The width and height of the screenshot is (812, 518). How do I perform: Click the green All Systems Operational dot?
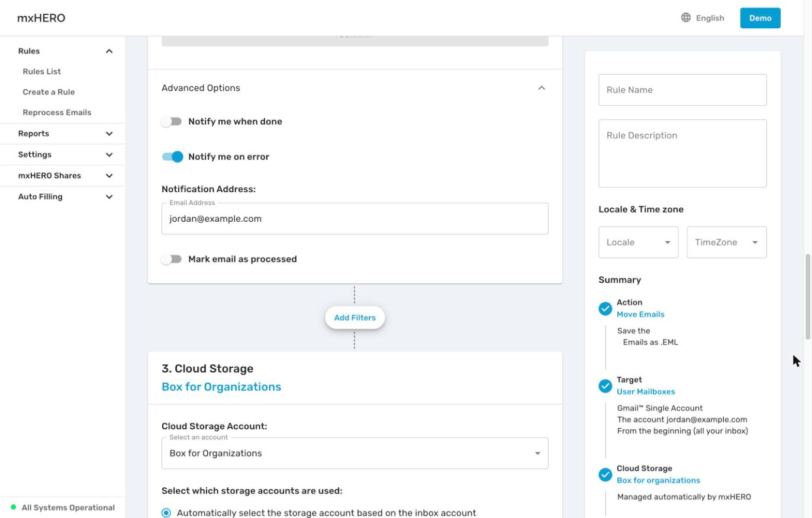[x=14, y=507]
